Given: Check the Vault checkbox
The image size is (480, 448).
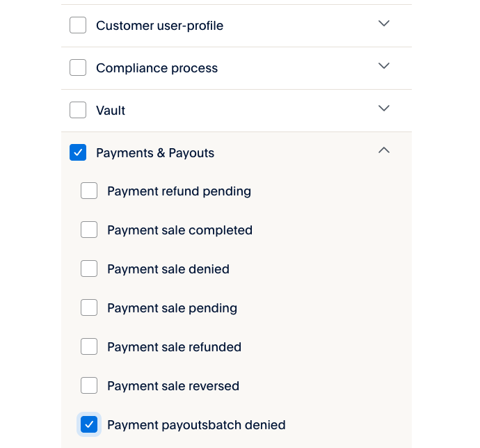Looking at the screenshot, I should pyautogui.click(x=78, y=111).
